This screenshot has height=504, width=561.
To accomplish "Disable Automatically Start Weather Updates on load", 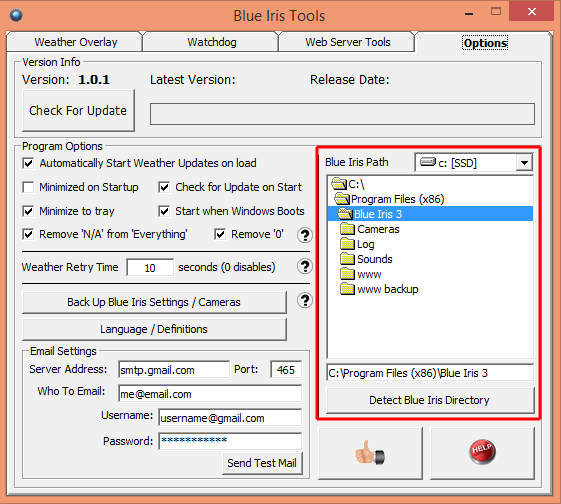I will 28,163.
